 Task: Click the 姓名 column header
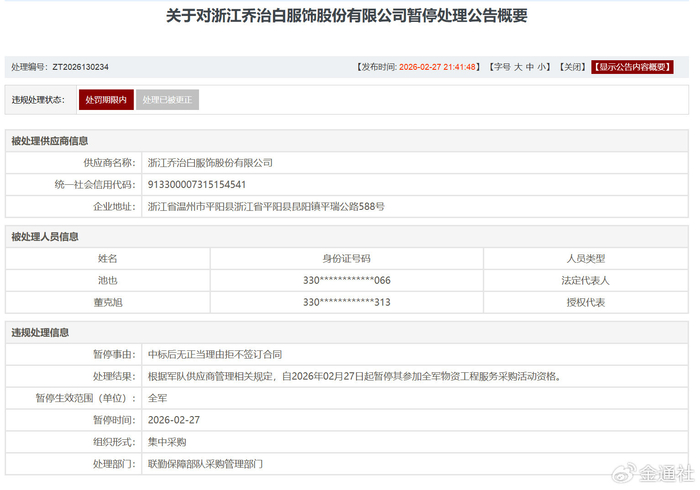point(108,259)
